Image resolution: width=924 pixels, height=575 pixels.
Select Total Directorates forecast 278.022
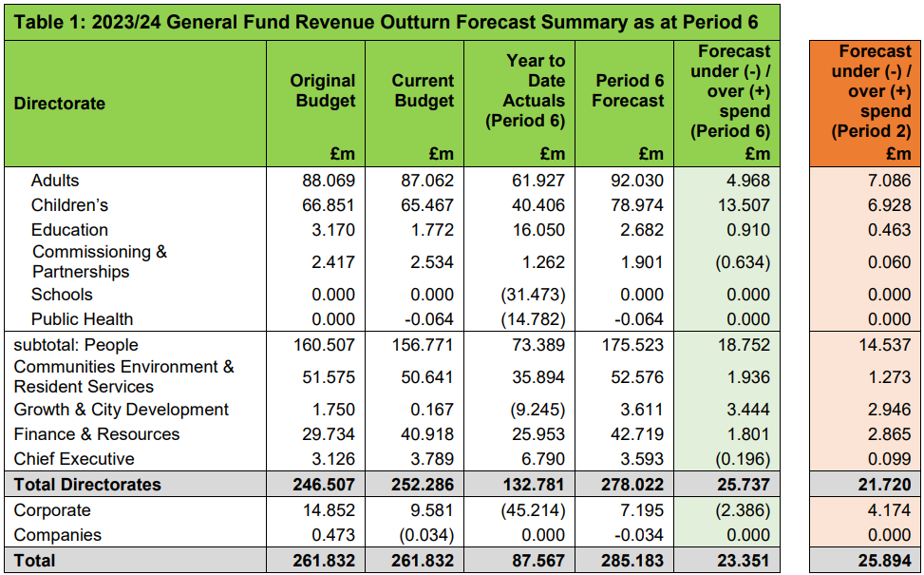pos(632,485)
